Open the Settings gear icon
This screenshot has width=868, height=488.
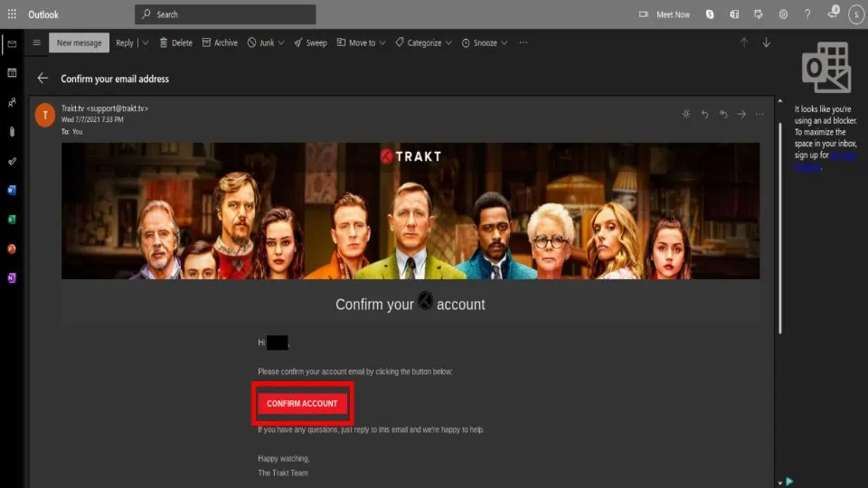point(783,14)
